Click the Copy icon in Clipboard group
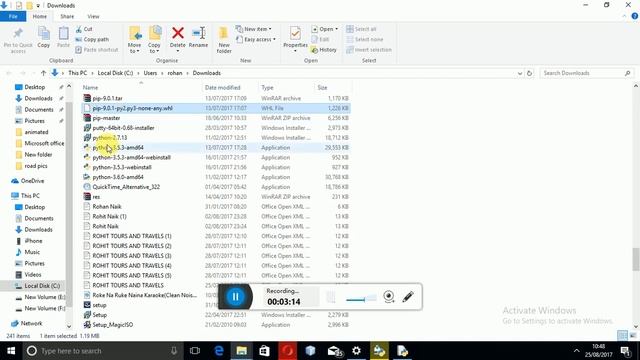The height and width of the screenshot is (360, 640). [44, 38]
